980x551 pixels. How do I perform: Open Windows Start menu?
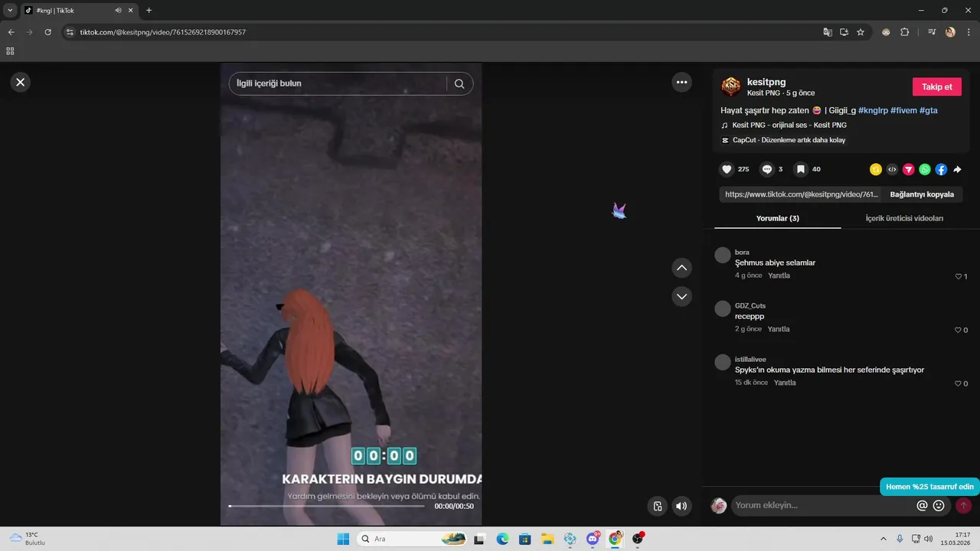[343, 539]
